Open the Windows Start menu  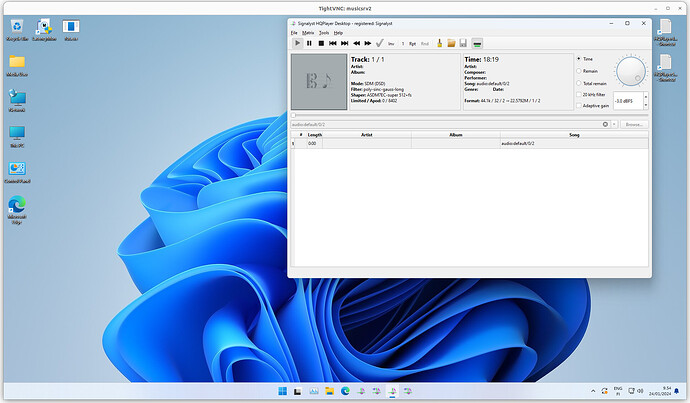click(283, 391)
